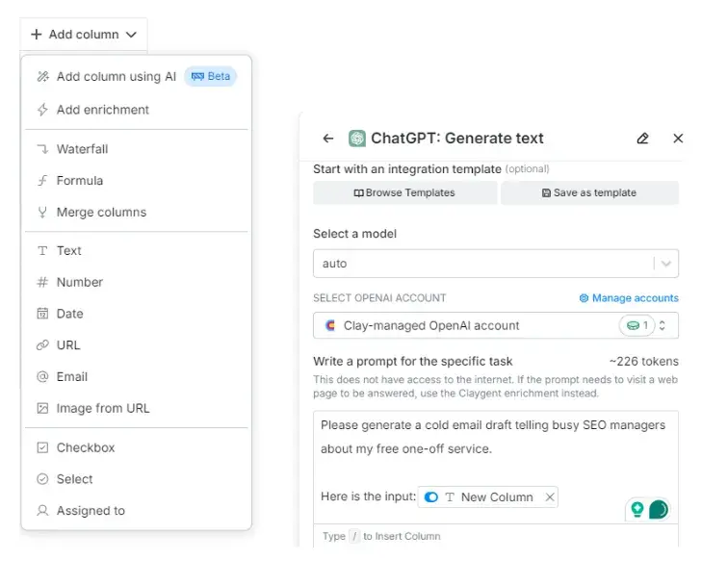Choose Waterfall from the column menu
The height and width of the screenshot is (585, 728).
click(82, 149)
